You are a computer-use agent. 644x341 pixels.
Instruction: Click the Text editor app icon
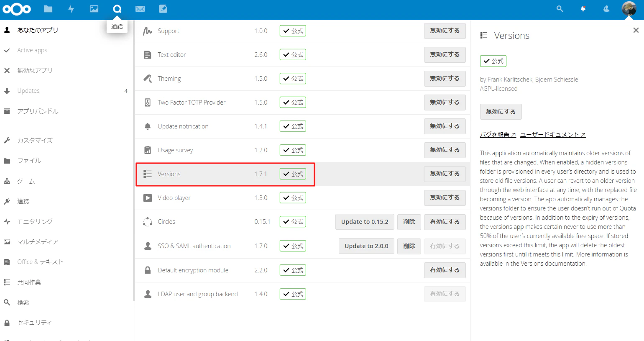(x=148, y=55)
